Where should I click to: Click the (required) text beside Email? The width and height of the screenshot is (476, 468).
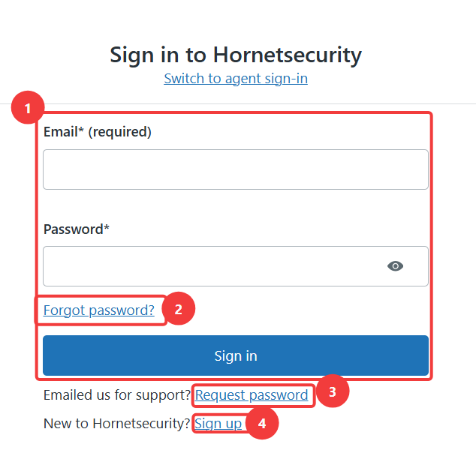(119, 132)
